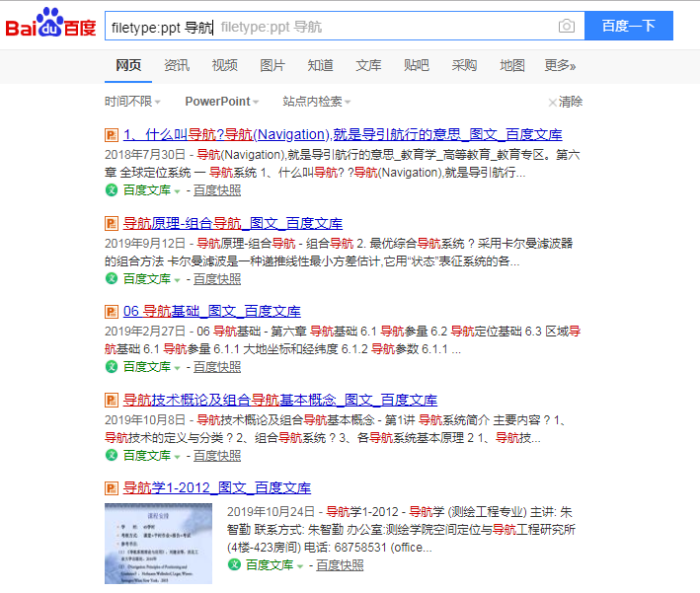Open the PowerPoint file type dropdown
This screenshot has width=700, height=593.
[221, 102]
